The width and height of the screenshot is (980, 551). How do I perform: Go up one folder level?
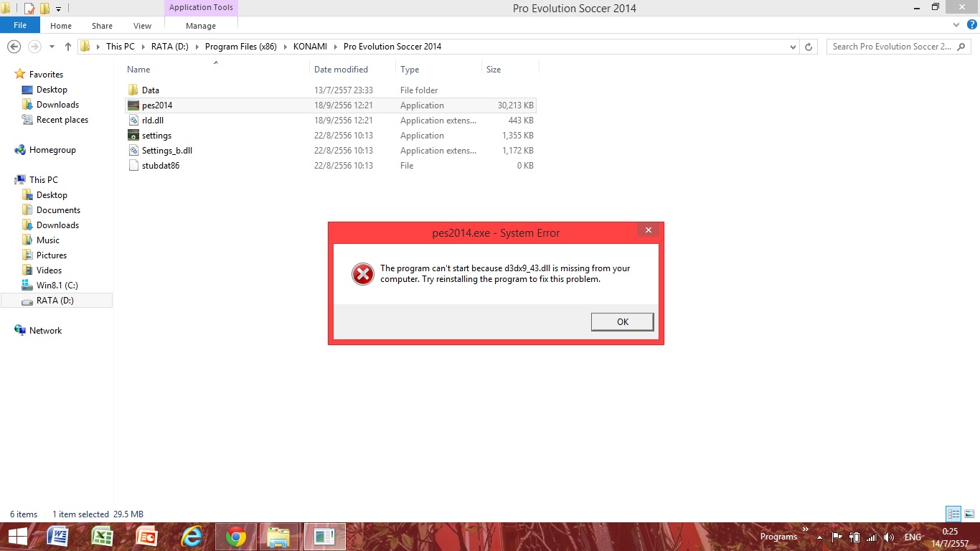[x=68, y=47]
